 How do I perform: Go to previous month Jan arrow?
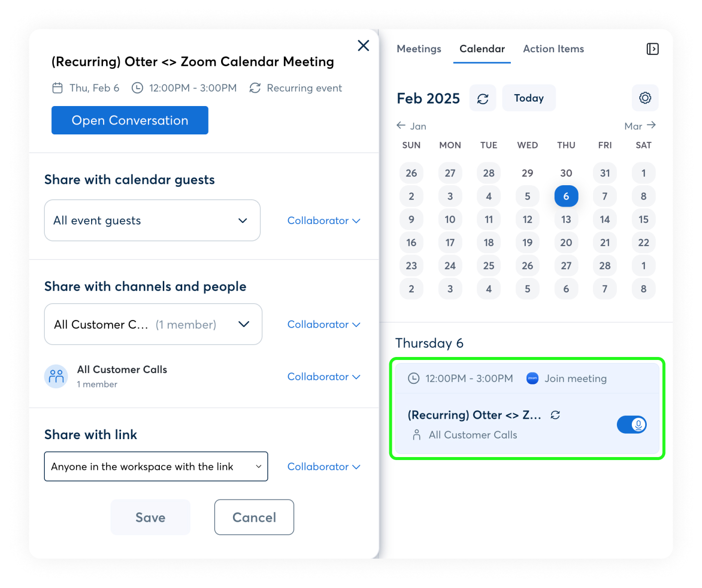pos(401,125)
